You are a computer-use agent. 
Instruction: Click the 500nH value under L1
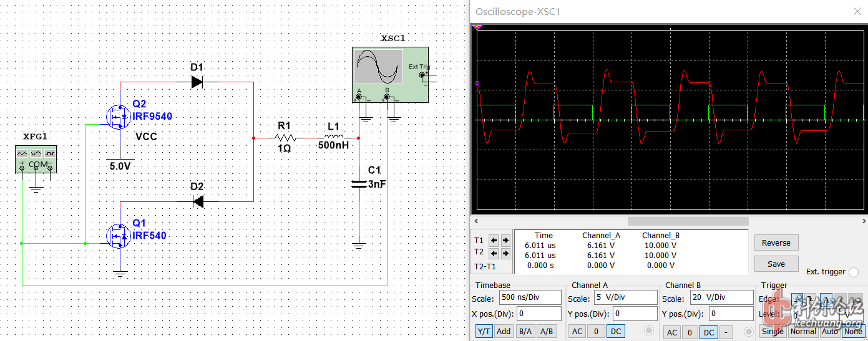pyautogui.click(x=334, y=145)
